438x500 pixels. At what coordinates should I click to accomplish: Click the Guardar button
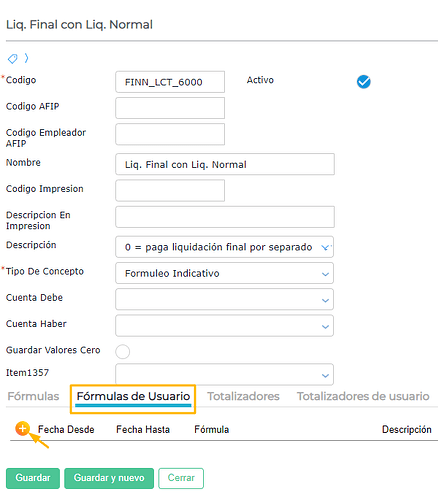pos(33,478)
